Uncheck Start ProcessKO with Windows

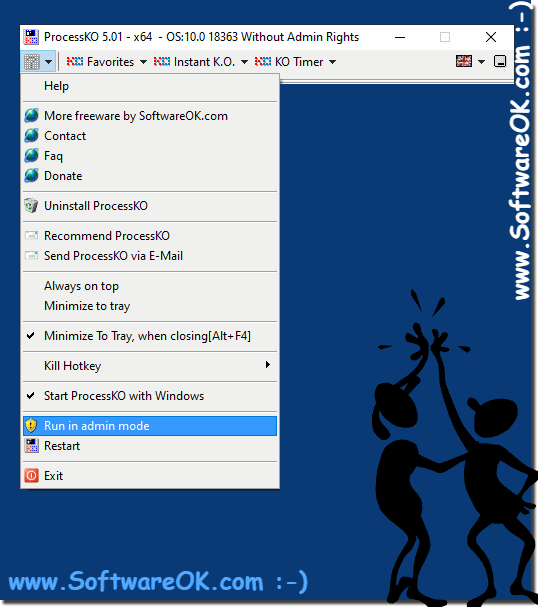click(x=150, y=396)
